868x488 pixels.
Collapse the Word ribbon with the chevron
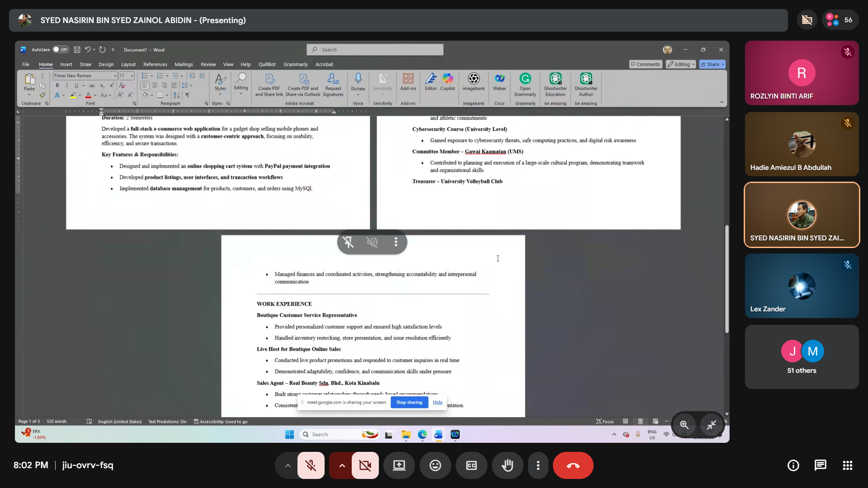pos(722,102)
